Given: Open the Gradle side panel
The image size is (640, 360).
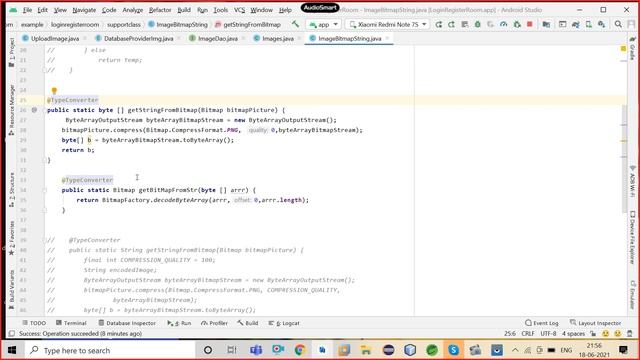Looking at the screenshot, I should [x=632, y=48].
